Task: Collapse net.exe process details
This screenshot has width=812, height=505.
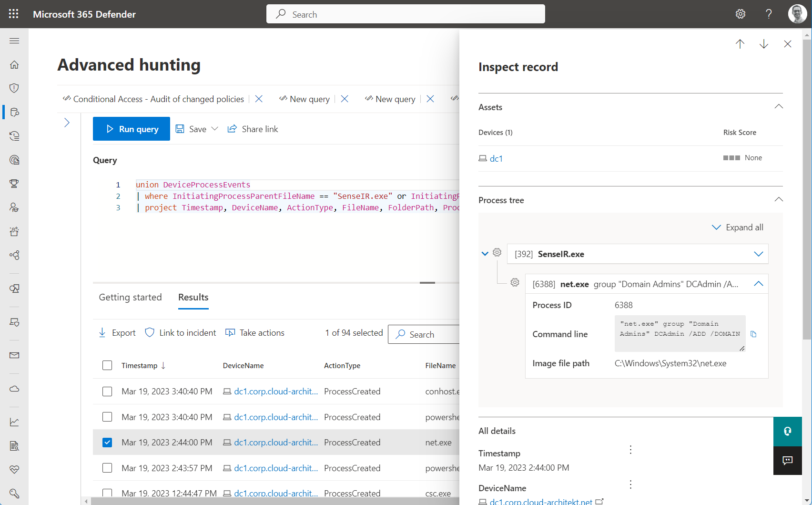Action: [x=758, y=284]
